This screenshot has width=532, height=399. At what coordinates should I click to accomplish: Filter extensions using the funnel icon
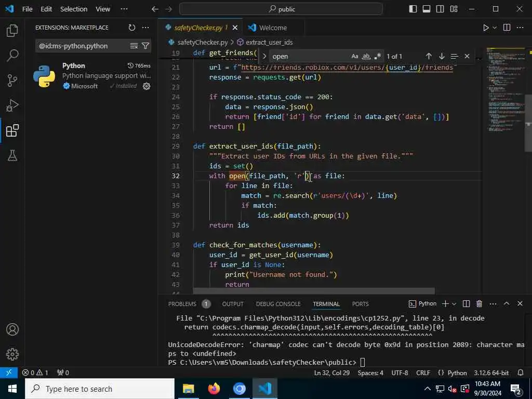[145, 46]
